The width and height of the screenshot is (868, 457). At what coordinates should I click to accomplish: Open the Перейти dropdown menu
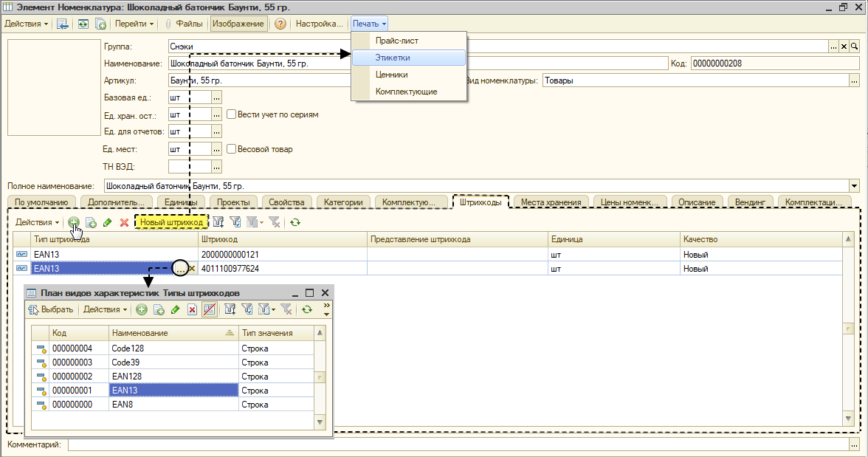click(x=134, y=24)
